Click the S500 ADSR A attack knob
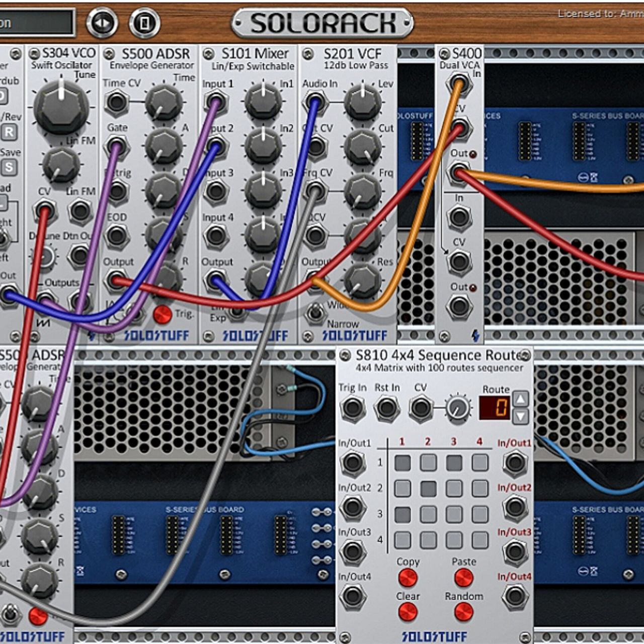This screenshot has height=644, width=644. (164, 147)
